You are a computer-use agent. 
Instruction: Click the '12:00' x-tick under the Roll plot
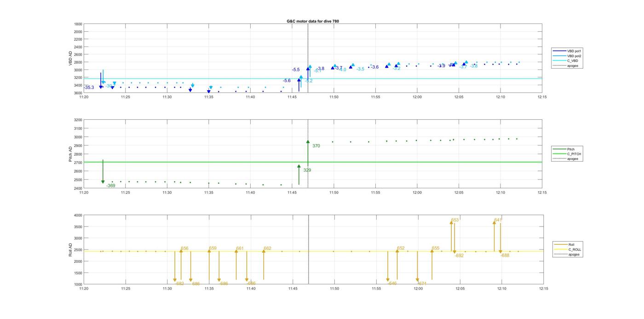coord(418,289)
